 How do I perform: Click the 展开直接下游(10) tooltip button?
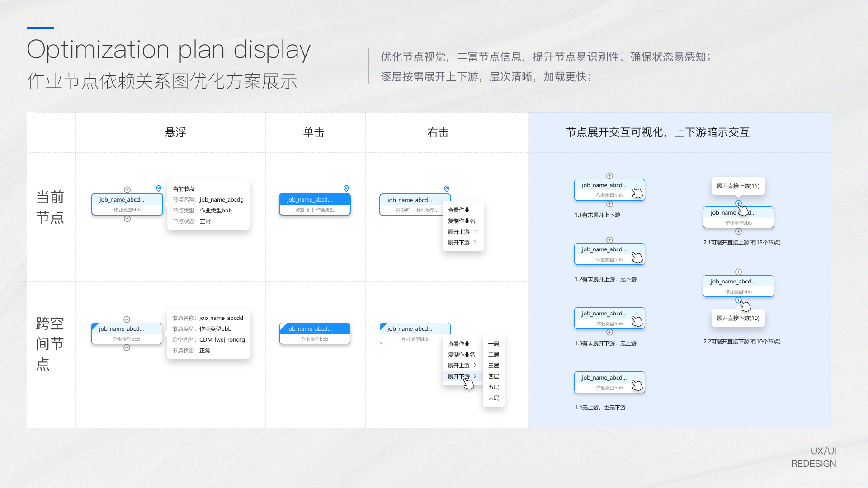tap(738, 318)
